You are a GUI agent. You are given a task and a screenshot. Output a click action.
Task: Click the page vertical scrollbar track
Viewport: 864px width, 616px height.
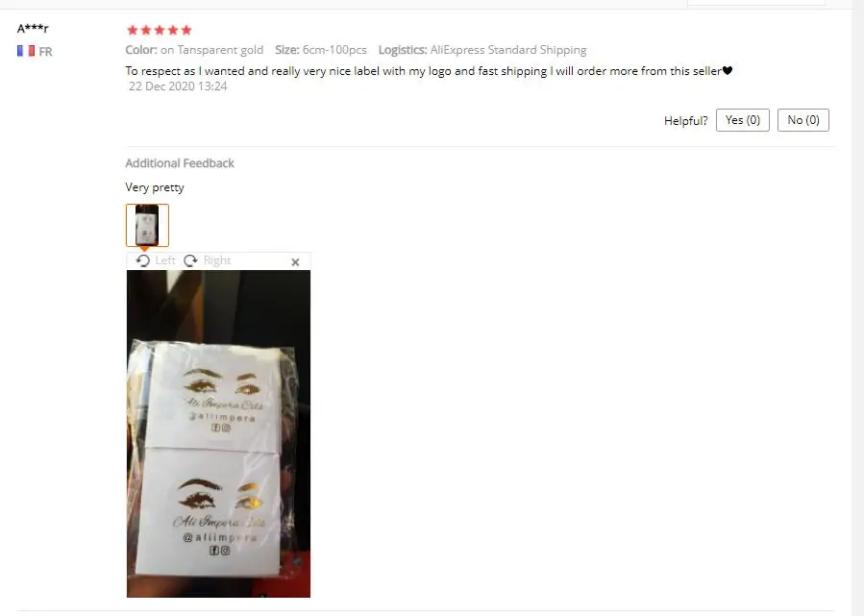(858, 308)
